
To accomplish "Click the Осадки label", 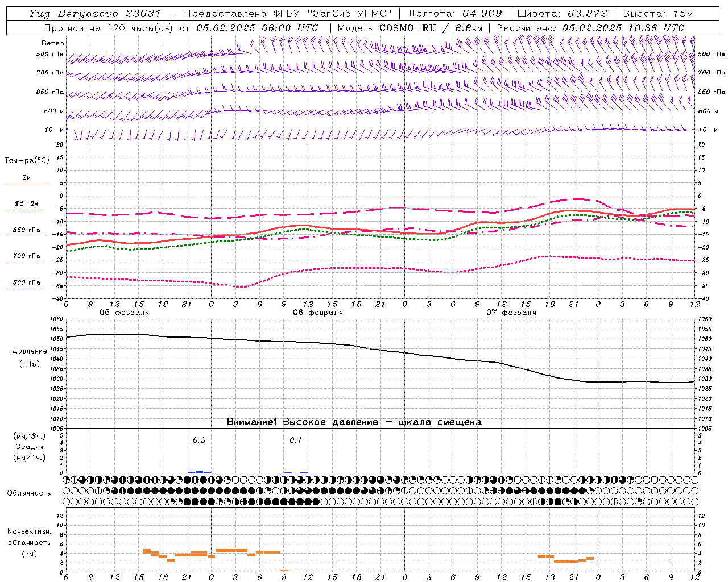I will point(29,447).
